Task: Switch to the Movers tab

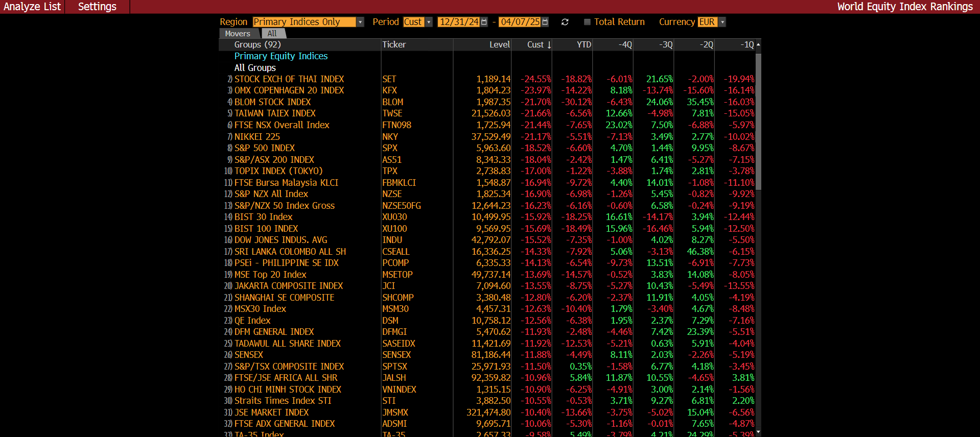Action: tap(238, 34)
